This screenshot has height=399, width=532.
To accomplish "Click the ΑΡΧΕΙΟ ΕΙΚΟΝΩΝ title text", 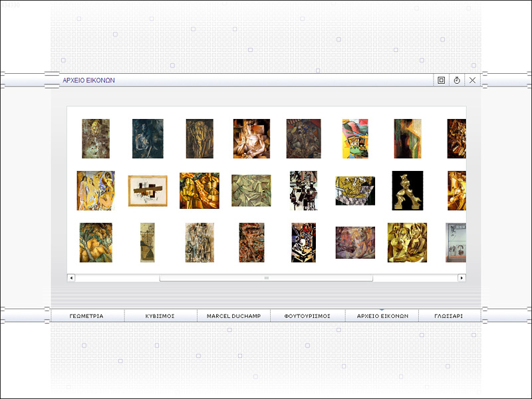I will tap(88, 80).
